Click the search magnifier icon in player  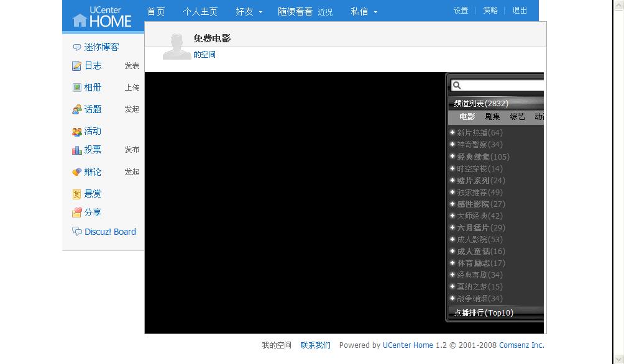click(457, 85)
